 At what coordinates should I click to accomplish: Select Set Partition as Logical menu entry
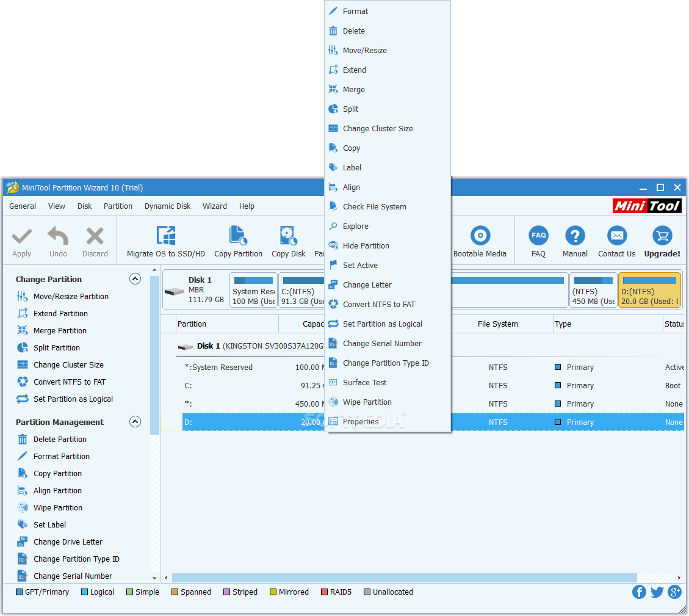coord(388,324)
